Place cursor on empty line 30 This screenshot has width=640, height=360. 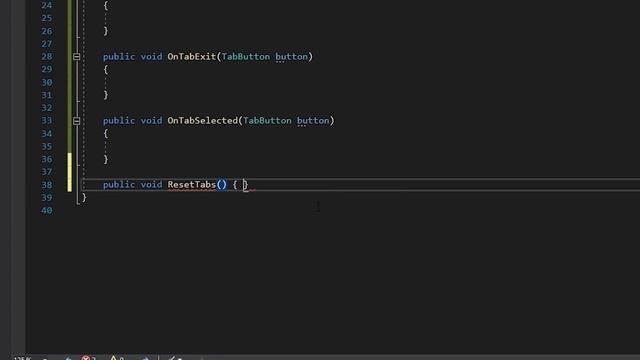[x=359, y=82]
